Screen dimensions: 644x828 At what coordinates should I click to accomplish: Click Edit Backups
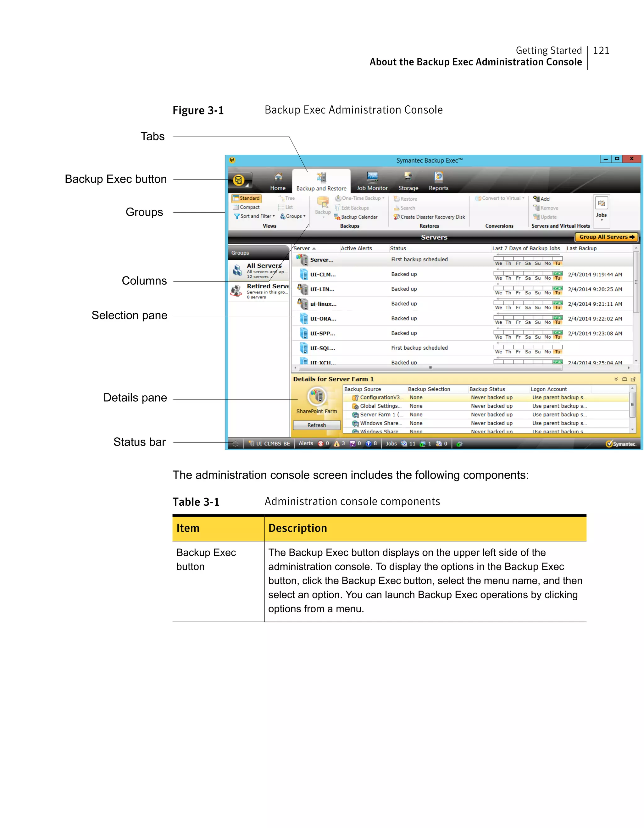(352, 208)
